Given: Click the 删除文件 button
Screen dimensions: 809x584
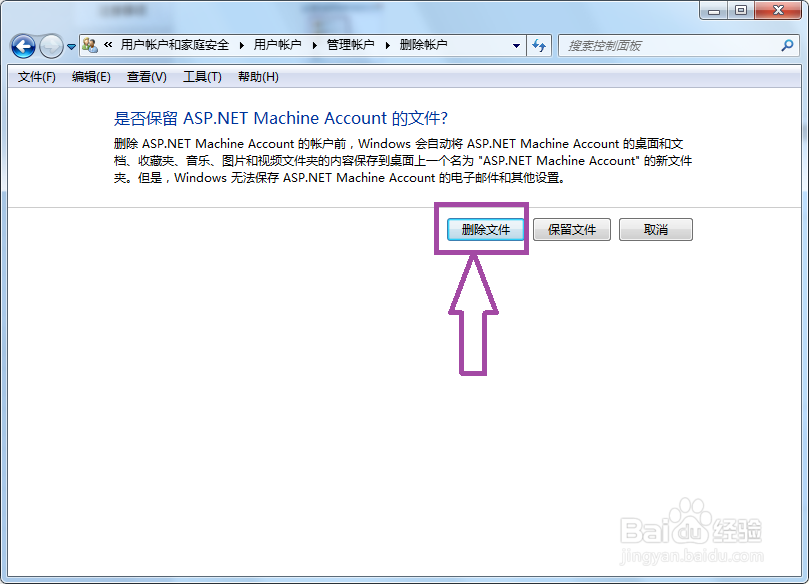Looking at the screenshot, I should [486, 230].
